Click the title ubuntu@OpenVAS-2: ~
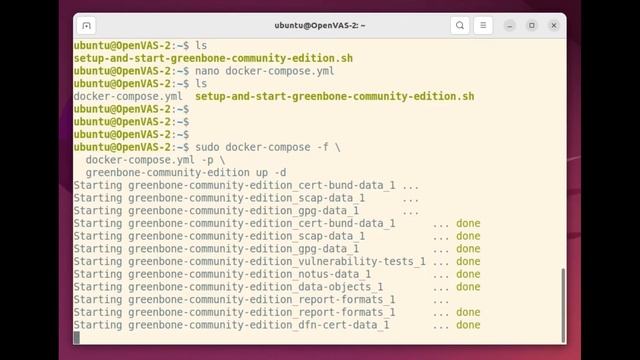Viewport: 640px width, 360px height. point(320,26)
